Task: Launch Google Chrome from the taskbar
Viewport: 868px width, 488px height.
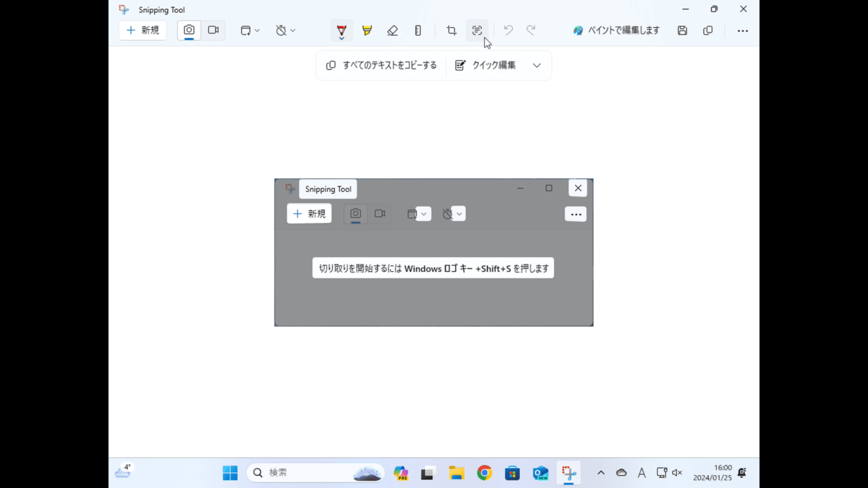Action: click(484, 473)
